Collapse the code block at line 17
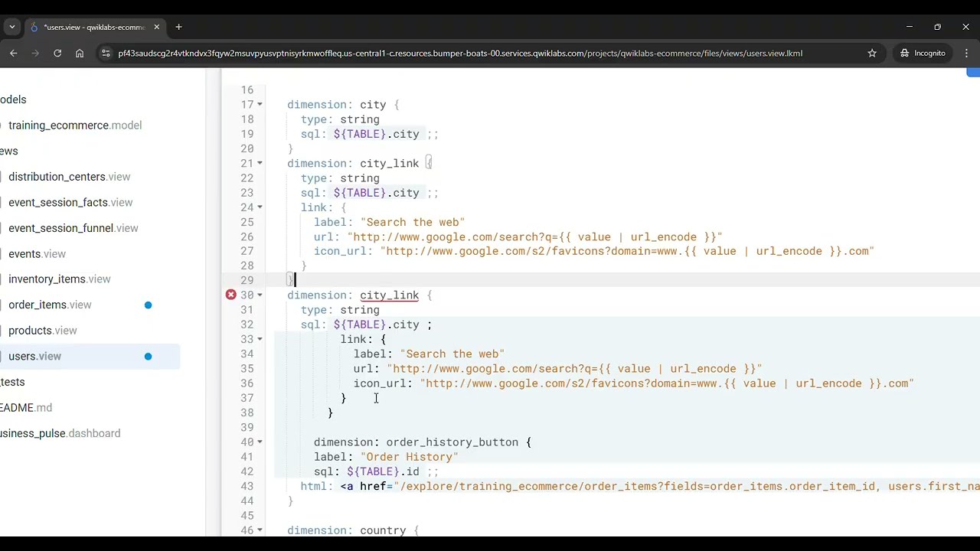The image size is (980, 551). coord(260,105)
